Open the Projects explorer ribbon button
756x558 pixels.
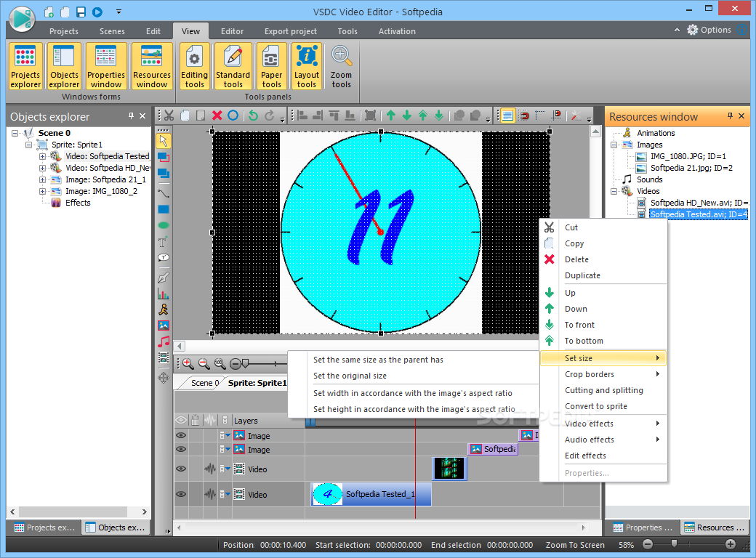point(25,66)
